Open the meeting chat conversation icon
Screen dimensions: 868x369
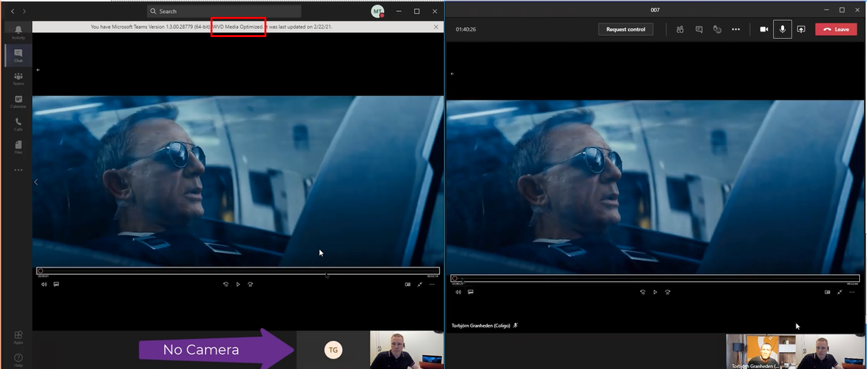pos(698,29)
